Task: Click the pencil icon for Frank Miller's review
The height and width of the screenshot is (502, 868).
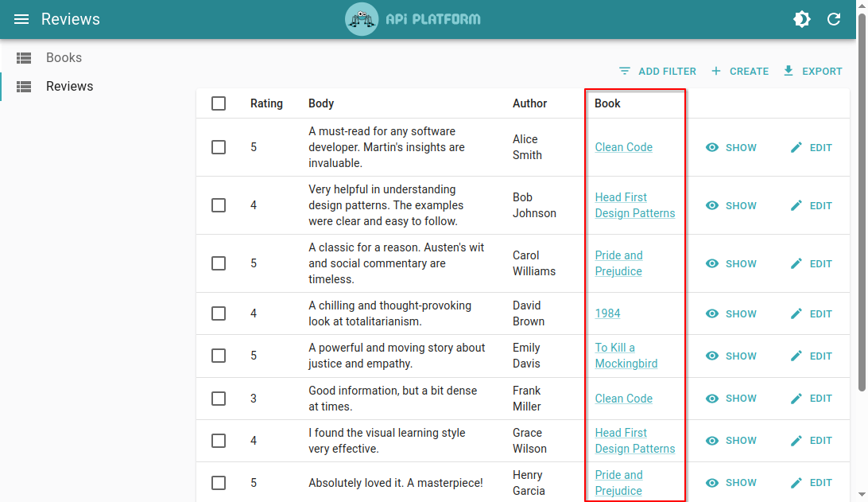Action: pyautogui.click(x=796, y=399)
